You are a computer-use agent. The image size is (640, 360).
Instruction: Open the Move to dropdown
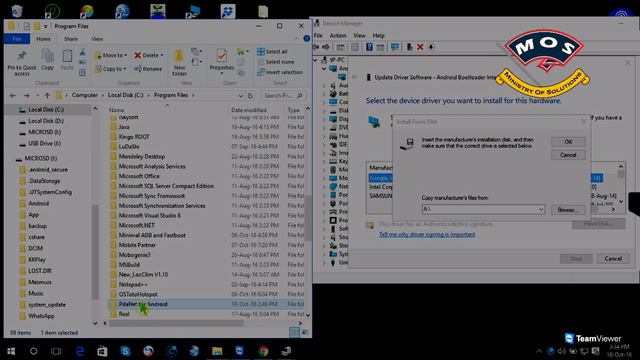pyautogui.click(x=111, y=55)
